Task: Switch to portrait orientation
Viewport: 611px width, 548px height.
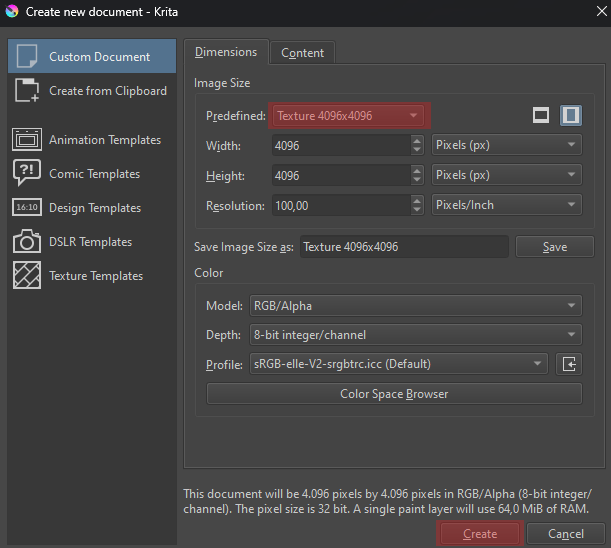Action: 570,116
